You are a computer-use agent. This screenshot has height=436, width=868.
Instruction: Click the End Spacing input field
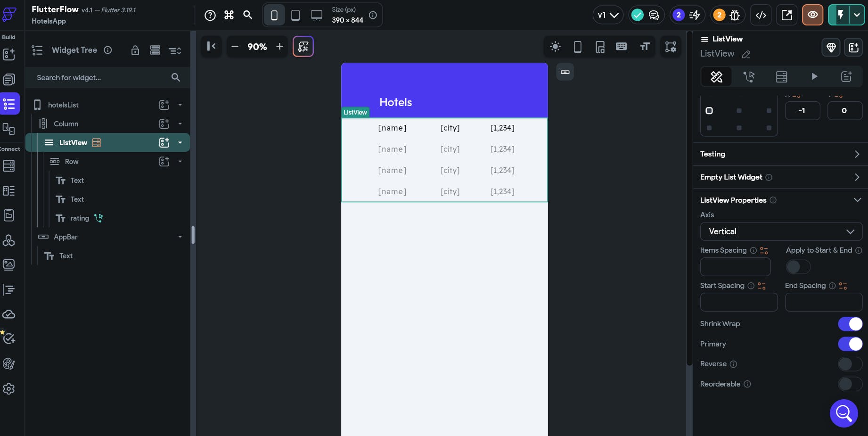click(824, 302)
